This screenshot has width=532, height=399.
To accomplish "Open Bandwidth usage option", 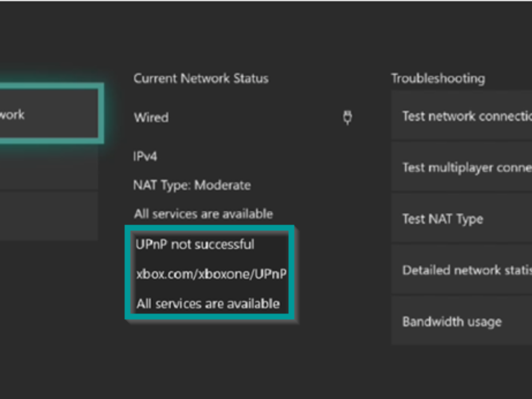I will pos(461,321).
